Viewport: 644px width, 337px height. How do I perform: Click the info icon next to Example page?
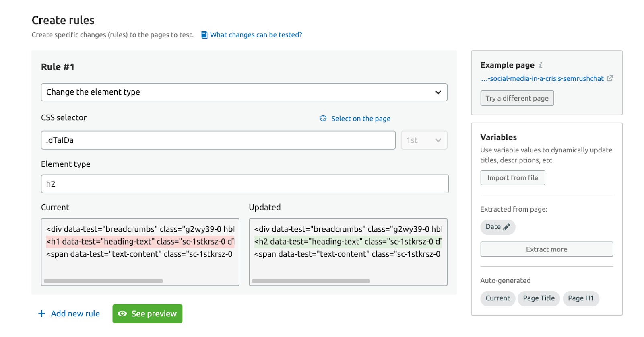coord(541,65)
